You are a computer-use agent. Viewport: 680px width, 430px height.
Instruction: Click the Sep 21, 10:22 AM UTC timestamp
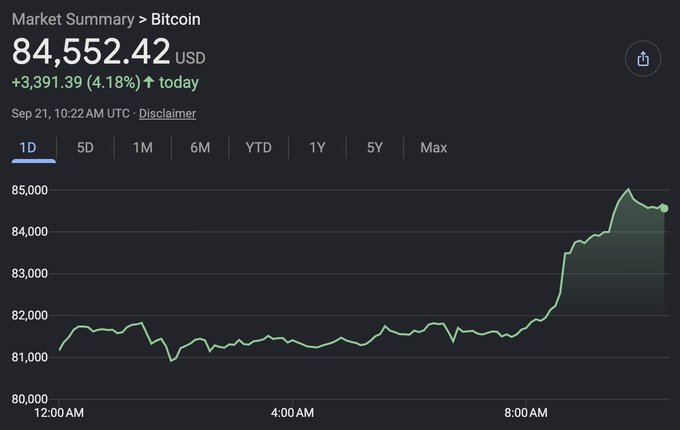(x=71, y=114)
